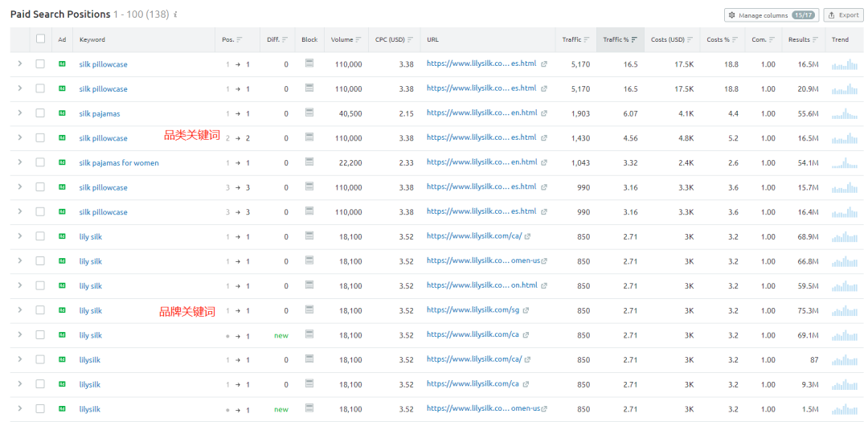The width and height of the screenshot is (868, 422).
Task: Expand the silk pajamas for women row
Action: [19, 162]
